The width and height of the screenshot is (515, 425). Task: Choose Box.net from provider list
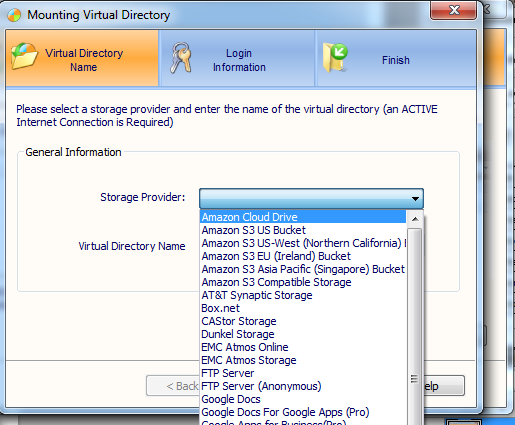[303, 308]
